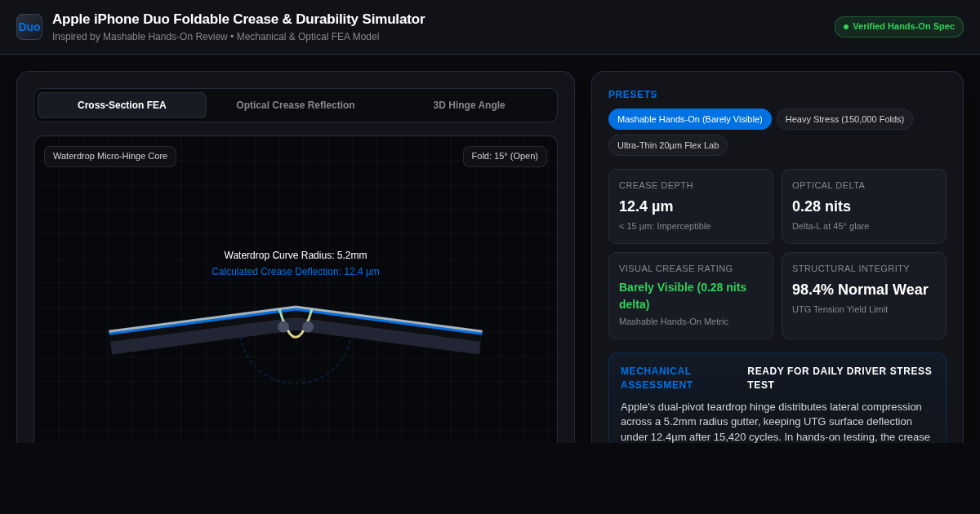Click the hinge crease in the cross-section diagram
The height and width of the screenshot is (514, 980).
pyautogui.click(x=296, y=323)
